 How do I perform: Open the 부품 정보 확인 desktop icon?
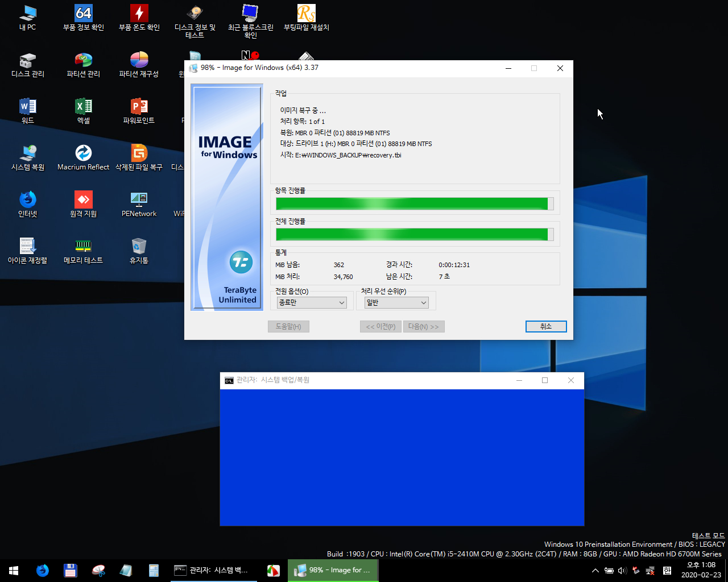(84, 18)
